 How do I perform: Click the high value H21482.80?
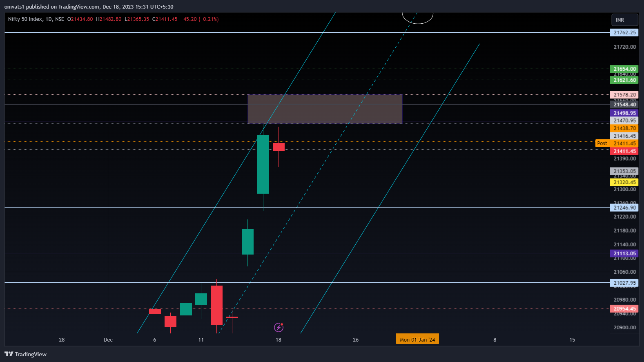(109, 19)
